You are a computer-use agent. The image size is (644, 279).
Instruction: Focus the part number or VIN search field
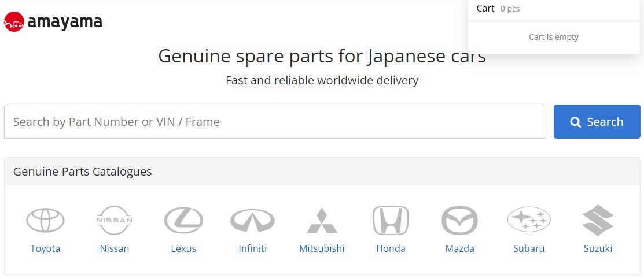[x=275, y=121]
